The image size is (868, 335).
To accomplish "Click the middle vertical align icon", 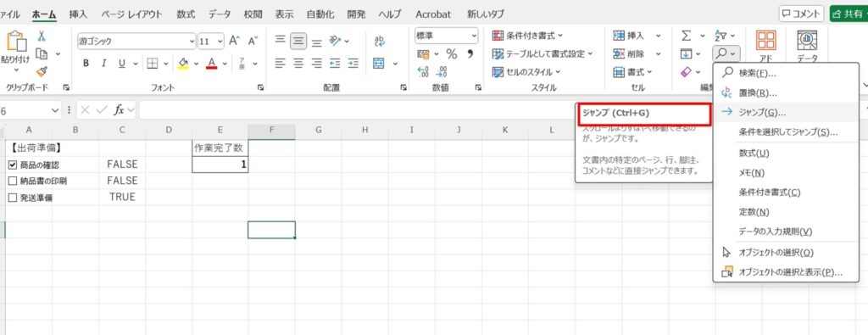I will click(x=298, y=40).
